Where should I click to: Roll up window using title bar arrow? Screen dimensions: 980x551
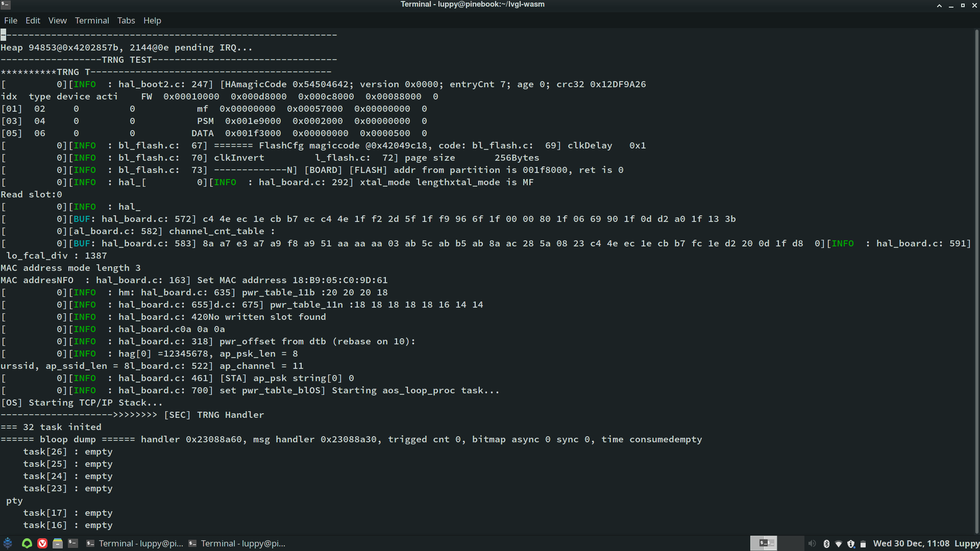tap(939, 5)
